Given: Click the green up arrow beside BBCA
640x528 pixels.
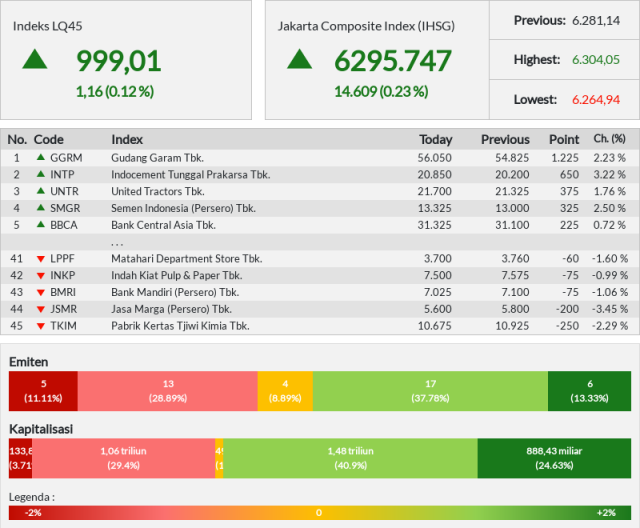Looking at the screenshot, I should pyautogui.click(x=41, y=224).
